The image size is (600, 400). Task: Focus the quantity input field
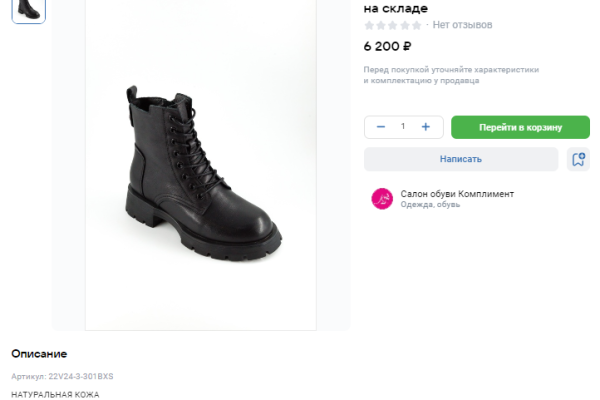[403, 127]
